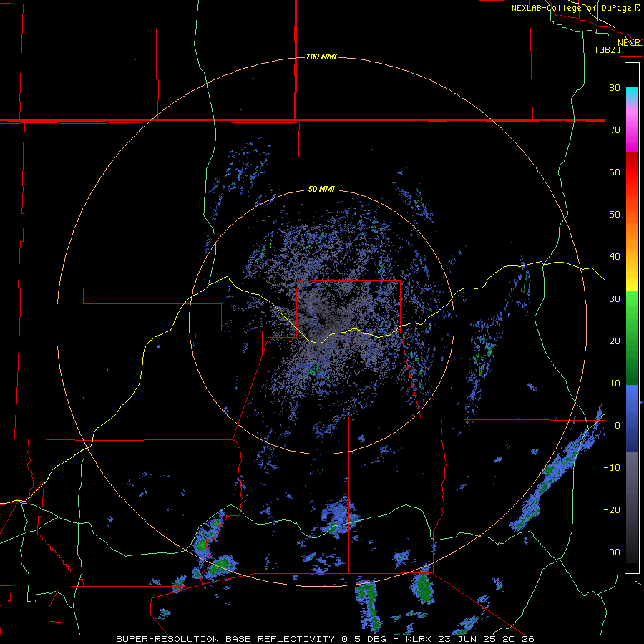644x644 pixels.
Task: Click the 10 value on the dBZ scale
Action: [x=615, y=384]
